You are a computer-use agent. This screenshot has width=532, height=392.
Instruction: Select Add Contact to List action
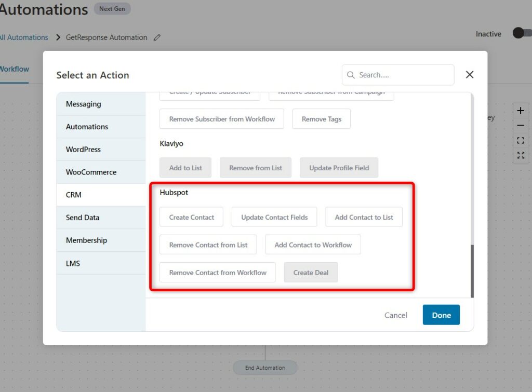click(x=364, y=217)
